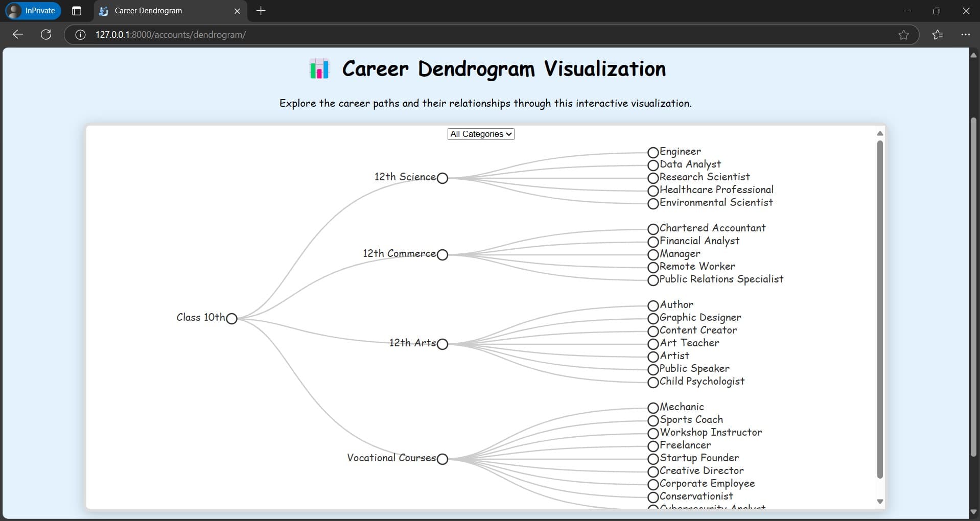Click the Career Dendrogram Visualization heading
980x521 pixels.
pos(504,69)
